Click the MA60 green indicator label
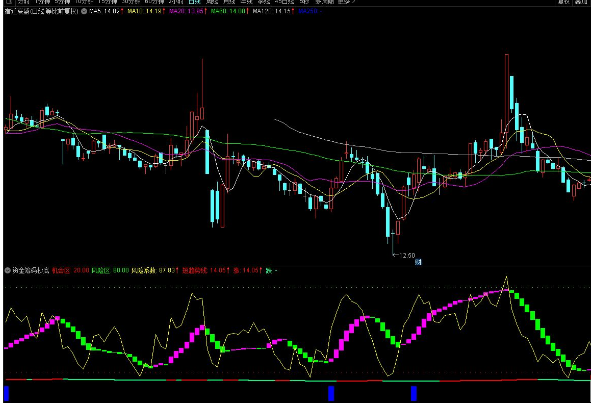Screen dimensions: 591x404 pos(217,11)
